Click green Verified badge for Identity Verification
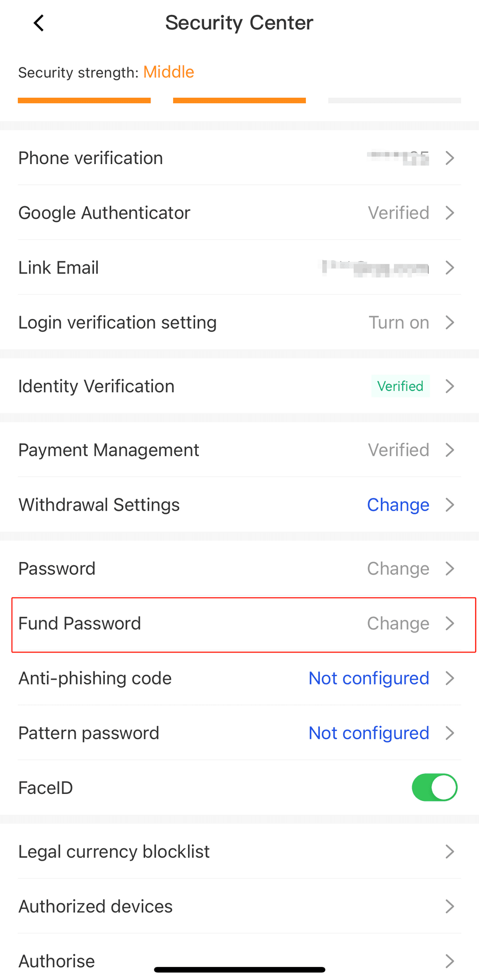The width and height of the screenshot is (479, 980). tap(400, 386)
